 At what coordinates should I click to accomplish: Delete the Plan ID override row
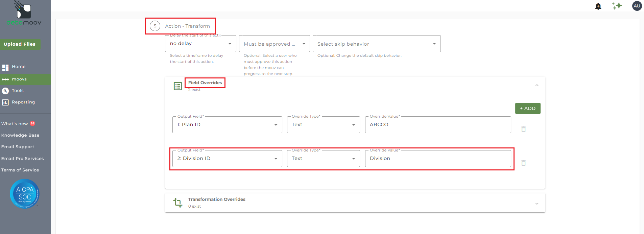(x=523, y=129)
